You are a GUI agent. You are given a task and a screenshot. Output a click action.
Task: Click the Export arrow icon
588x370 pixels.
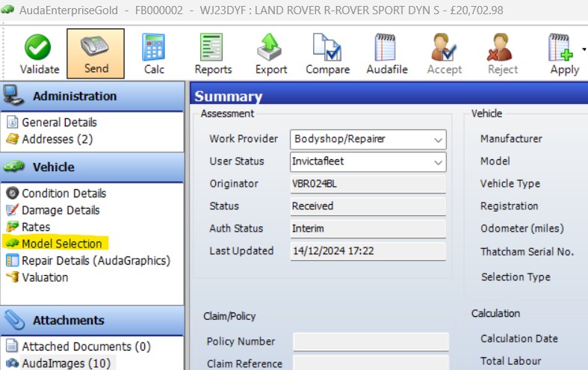(269, 47)
